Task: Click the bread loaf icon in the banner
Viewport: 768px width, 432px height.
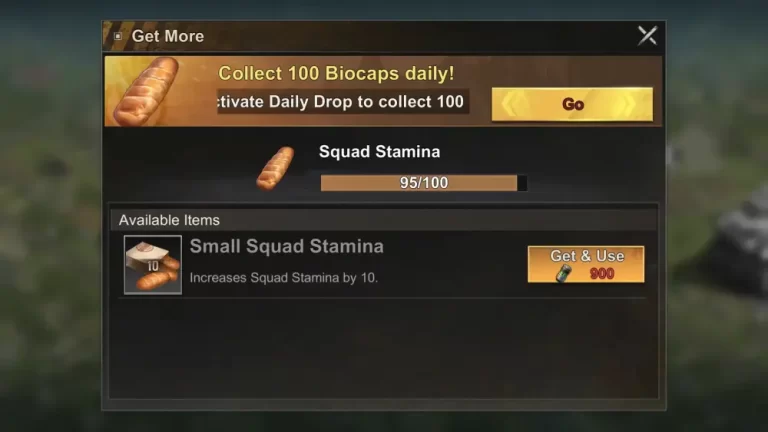Action: tap(146, 91)
